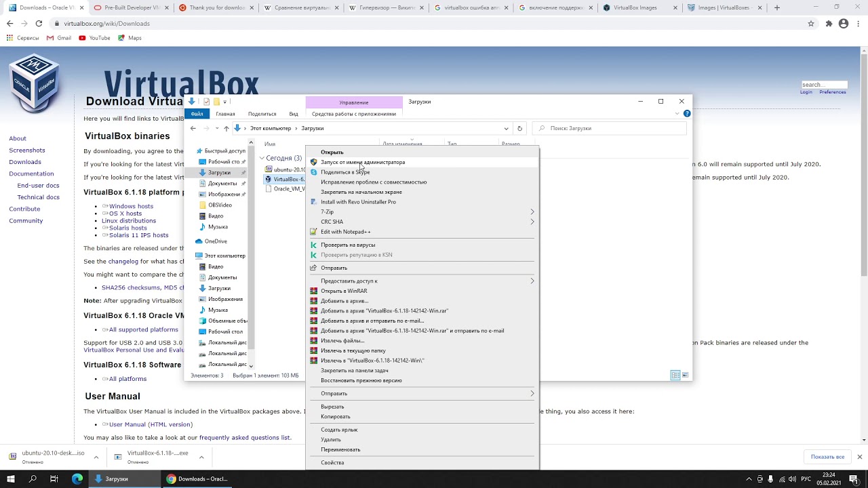Click the VirtualBox file icon in Explorer list

(x=268, y=180)
